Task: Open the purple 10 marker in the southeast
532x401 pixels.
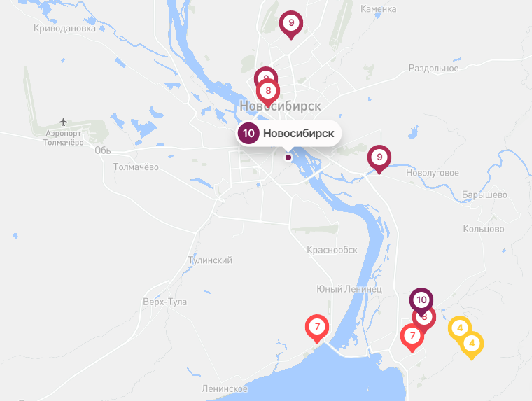Action: (x=421, y=300)
